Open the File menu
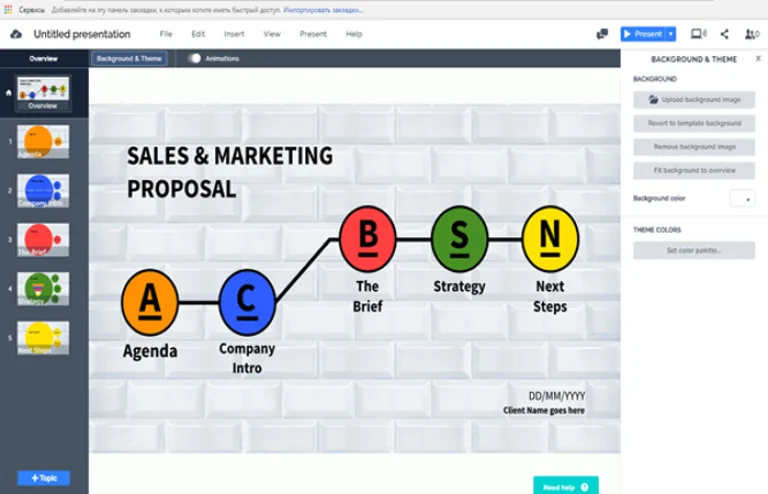Screen dimensions: 768x494 pos(166,34)
